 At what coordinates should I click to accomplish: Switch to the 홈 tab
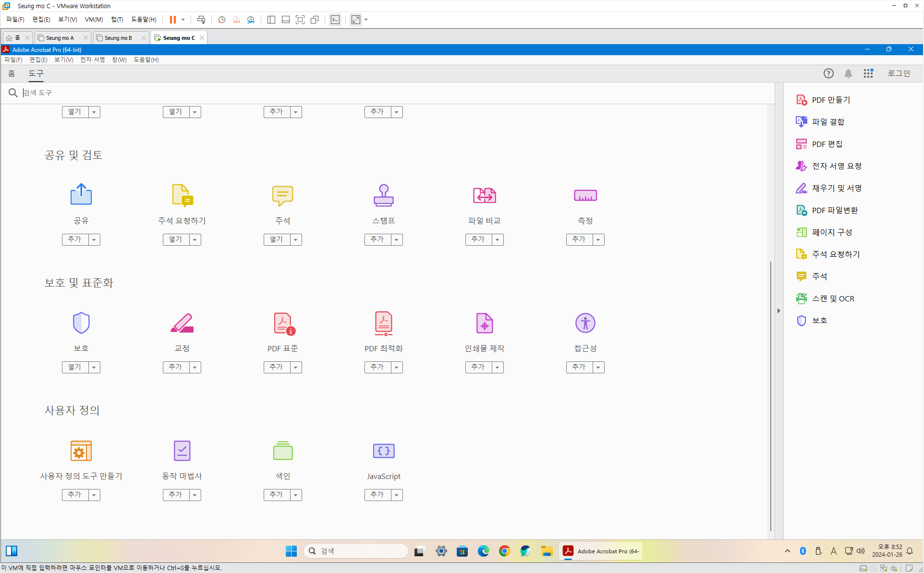click(12, 73)
